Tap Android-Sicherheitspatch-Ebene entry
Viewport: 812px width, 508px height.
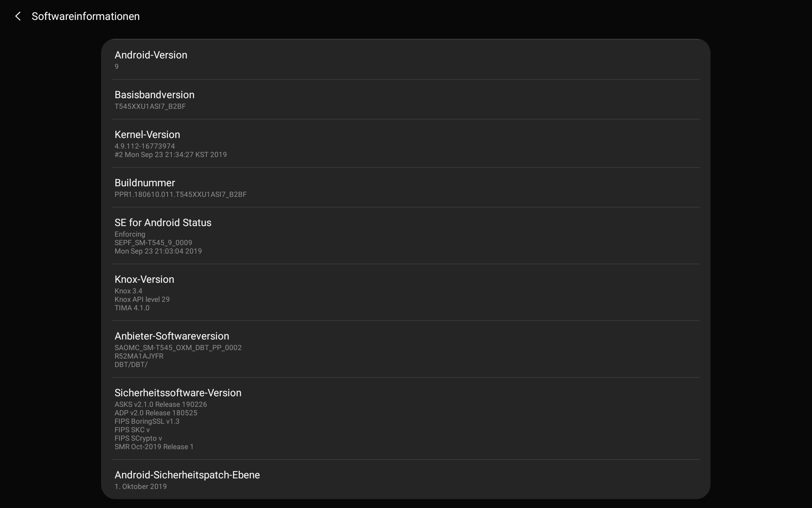pyautogui.click(x=406, y=480)
